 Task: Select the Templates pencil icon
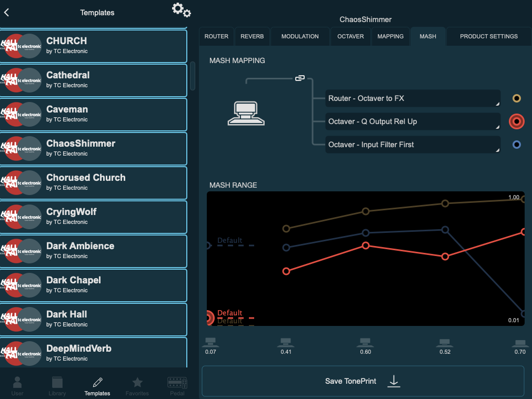[97, 382]
